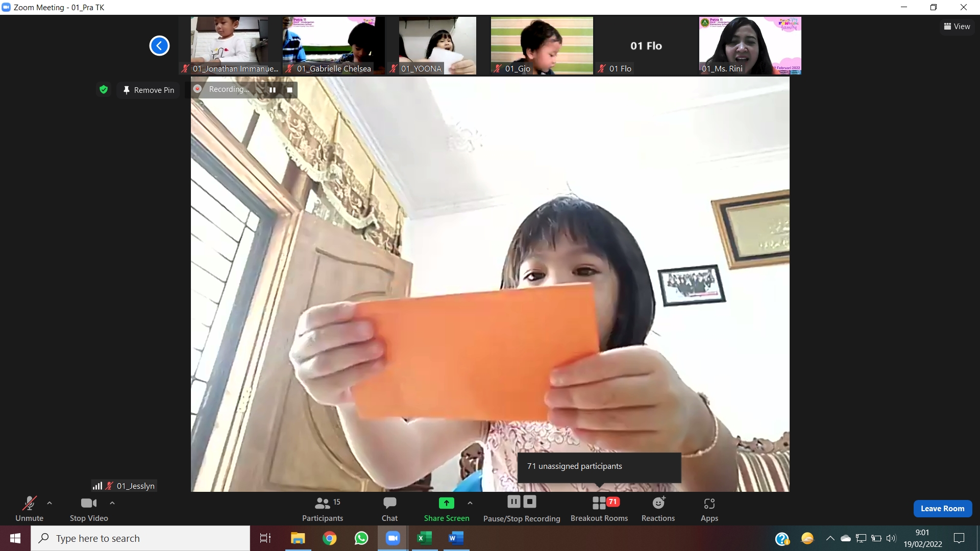Stop recording from top-left indicator
Viewport: 980px width, 551px height.
coord(289,90)
